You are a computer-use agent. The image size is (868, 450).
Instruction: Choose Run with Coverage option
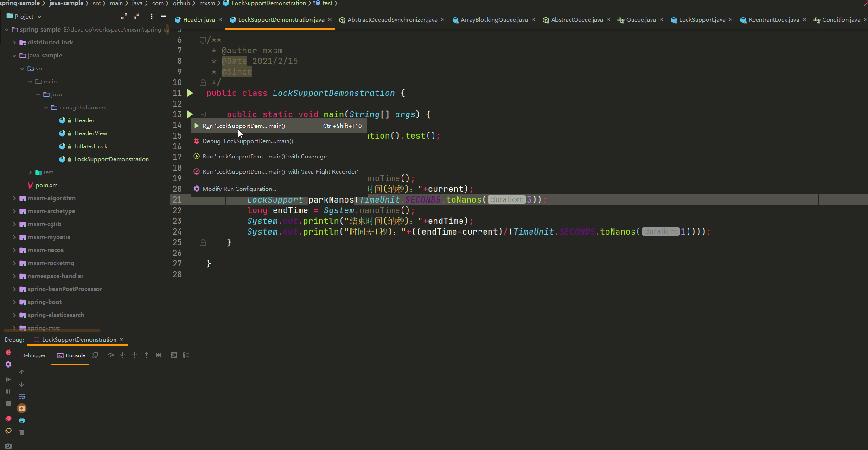pos(279,156)
